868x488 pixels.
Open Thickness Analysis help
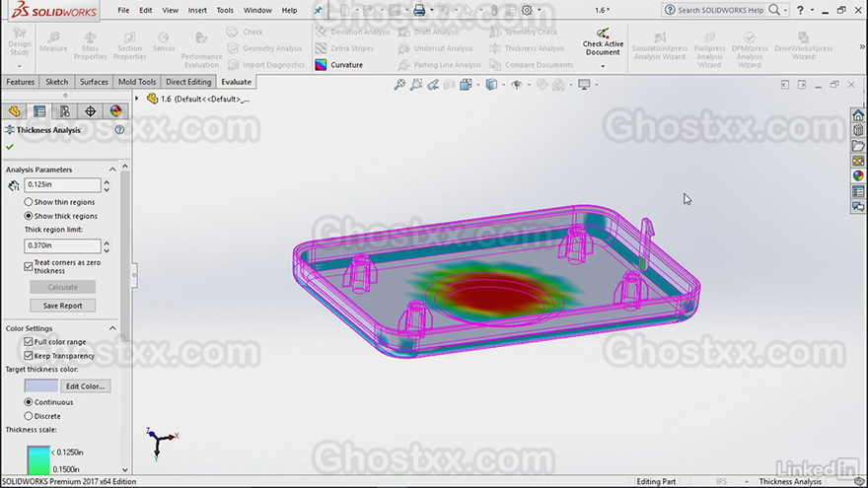tap(119, 130)
